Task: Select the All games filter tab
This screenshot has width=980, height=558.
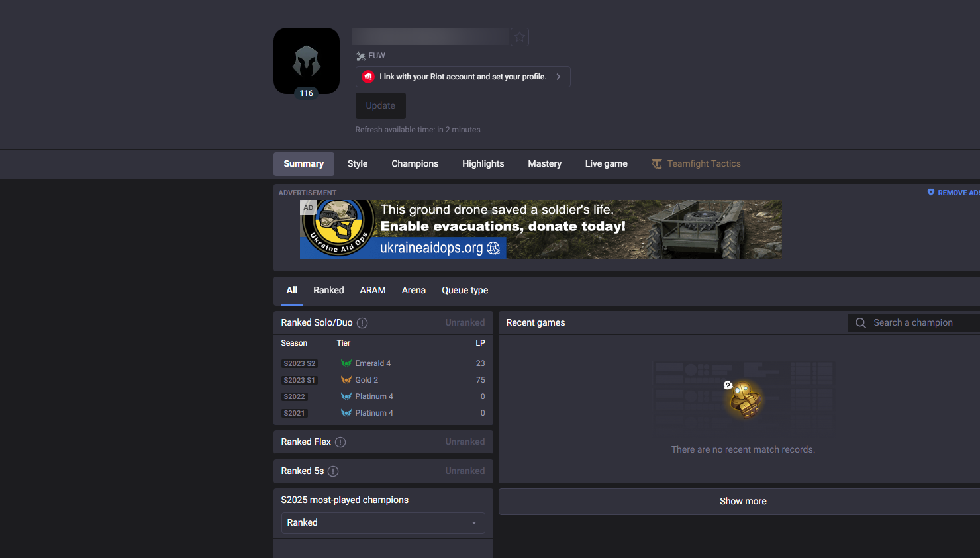Action: point(292,291)
